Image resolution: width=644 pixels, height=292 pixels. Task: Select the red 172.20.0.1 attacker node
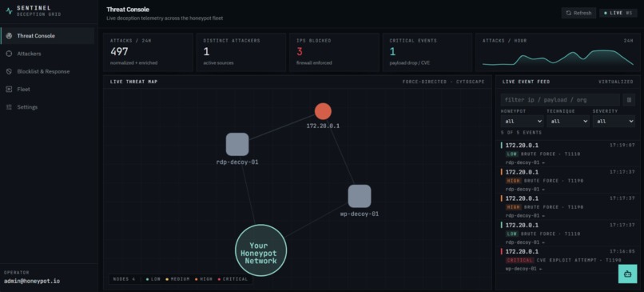[324, 111]
